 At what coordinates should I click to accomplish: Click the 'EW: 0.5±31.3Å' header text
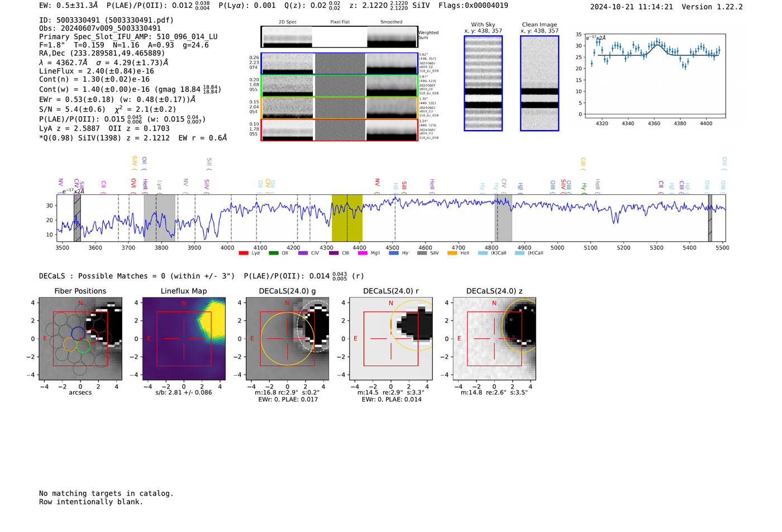pos(68,6)
